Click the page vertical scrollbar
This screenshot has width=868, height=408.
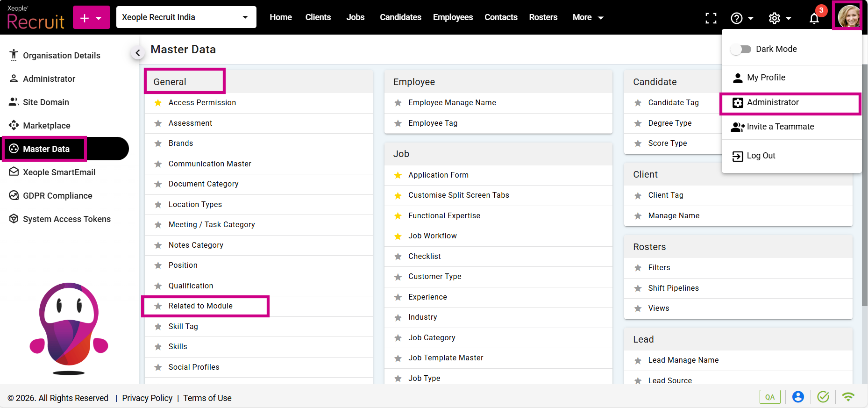click(864, 187)
